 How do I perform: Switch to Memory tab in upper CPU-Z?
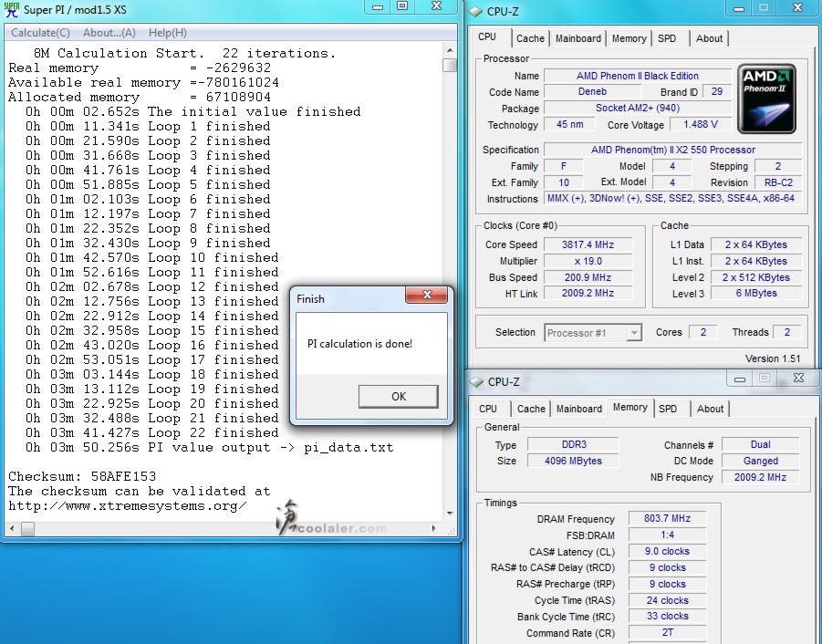click(629, 38)
